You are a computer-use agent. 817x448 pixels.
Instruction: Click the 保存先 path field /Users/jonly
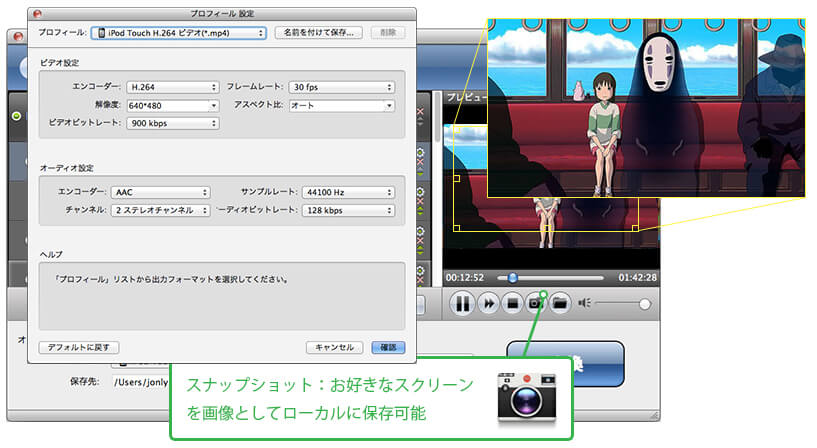point(141,382)
